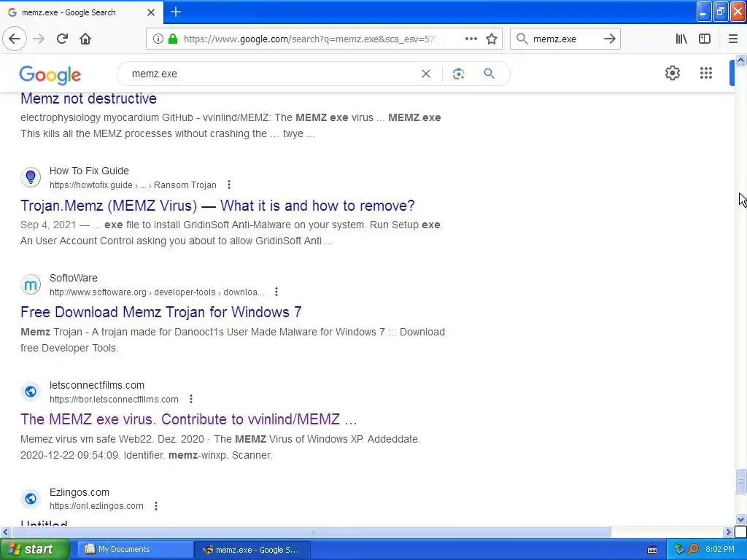
Task: Open Free Download Memz Trojan for Windows 7
Action: [161, 312]
